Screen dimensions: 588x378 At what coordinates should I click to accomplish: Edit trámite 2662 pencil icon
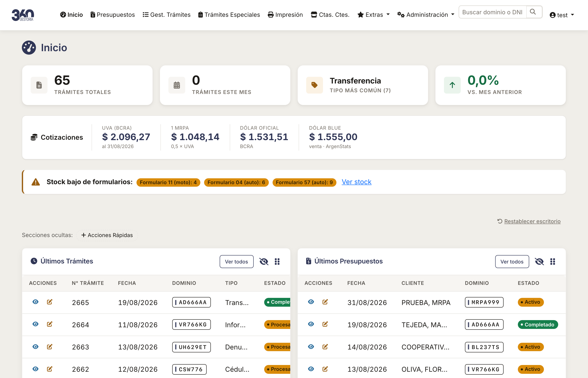click(x=50, y=369)
